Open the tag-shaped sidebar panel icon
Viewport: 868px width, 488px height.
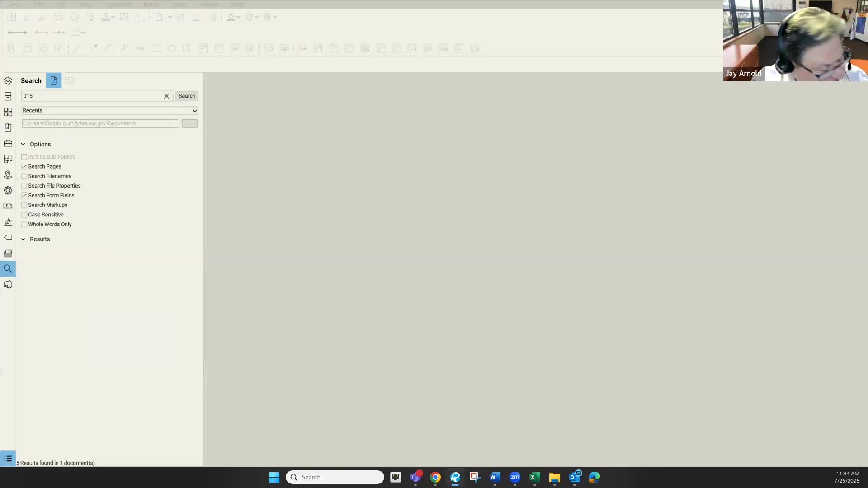[8, 237]
